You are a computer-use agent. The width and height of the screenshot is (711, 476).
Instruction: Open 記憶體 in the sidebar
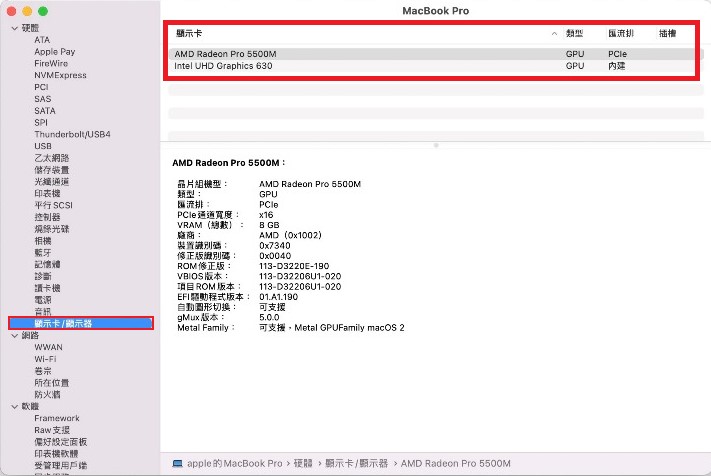click(47, 264)
